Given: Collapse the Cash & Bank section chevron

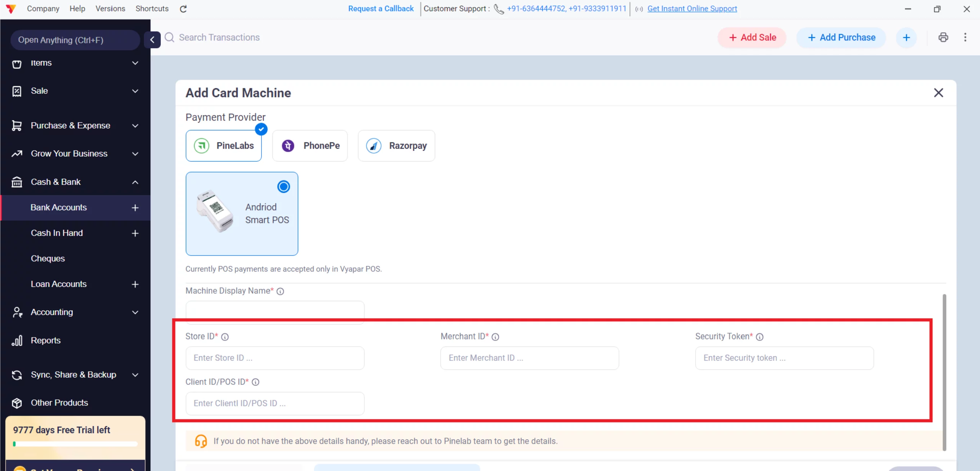Looking at the screenshot, I should 135,182.
